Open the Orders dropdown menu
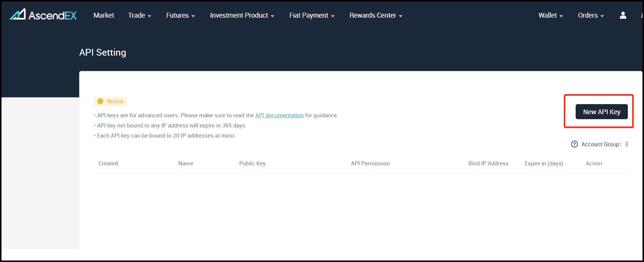The image size is (644, 262). (x=591, y=15)
